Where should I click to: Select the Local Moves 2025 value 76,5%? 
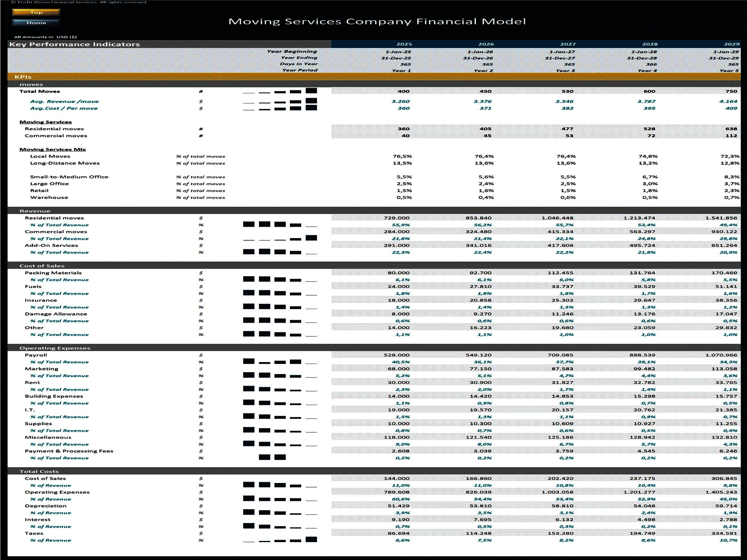coord(402,156)
